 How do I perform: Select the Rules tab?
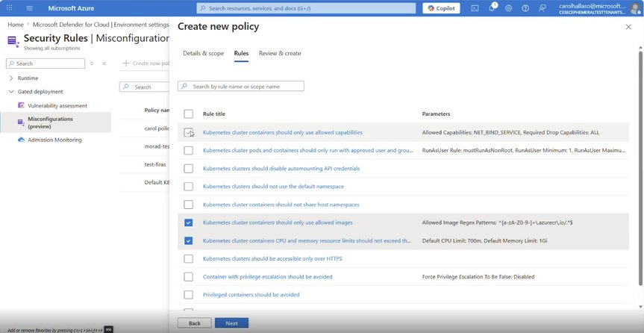(241, 54)
